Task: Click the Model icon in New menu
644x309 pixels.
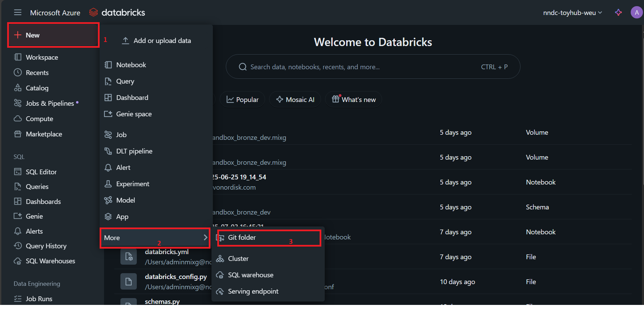Action: pyautogui.click(x=108, y=200)
